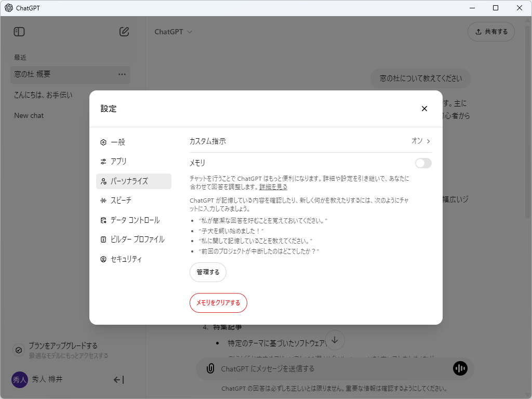Open options for 窓の杜 概要 chat

[x=122, y=74]
